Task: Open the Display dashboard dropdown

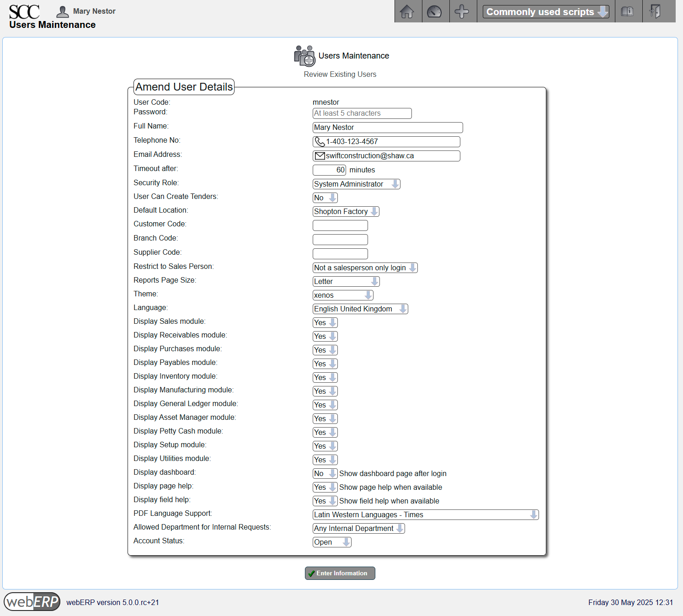Action: point(325,473)
